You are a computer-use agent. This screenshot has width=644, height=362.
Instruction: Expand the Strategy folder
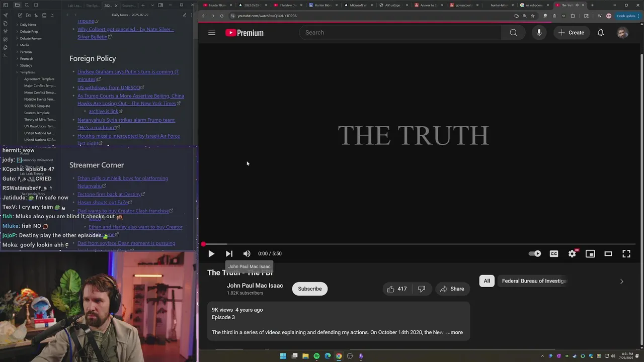point(26,65)
